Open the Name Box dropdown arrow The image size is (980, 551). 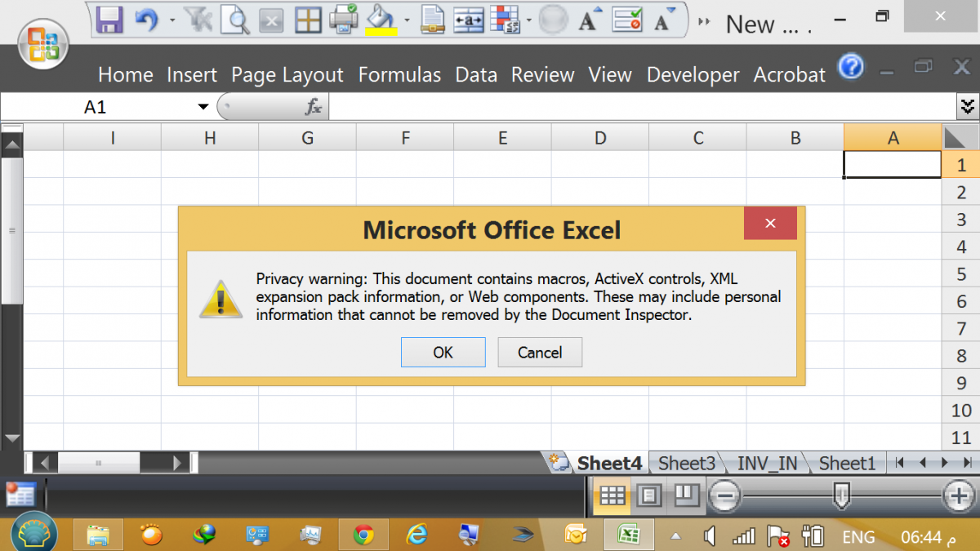(203, 107)
